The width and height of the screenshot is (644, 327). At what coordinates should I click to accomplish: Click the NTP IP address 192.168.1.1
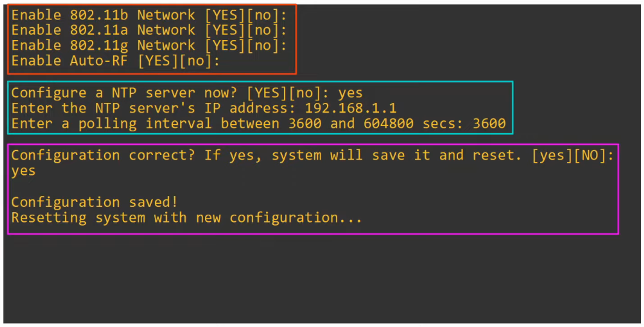click(351, 108)
